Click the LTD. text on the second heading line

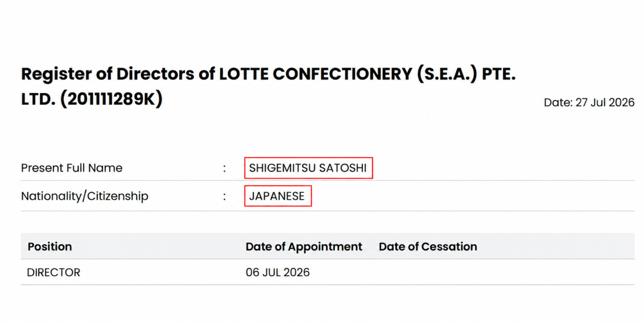coord(38,100)
